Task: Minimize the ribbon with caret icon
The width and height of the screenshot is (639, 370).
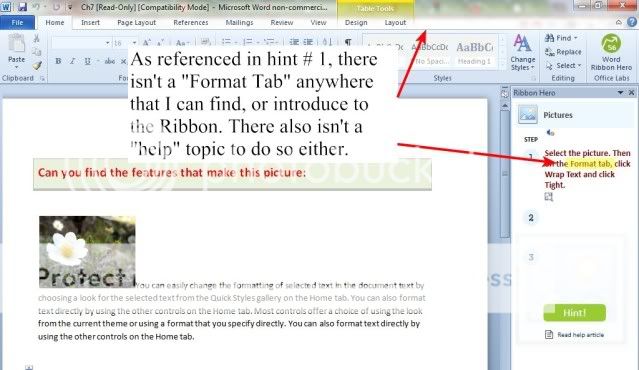Action: 619,22
